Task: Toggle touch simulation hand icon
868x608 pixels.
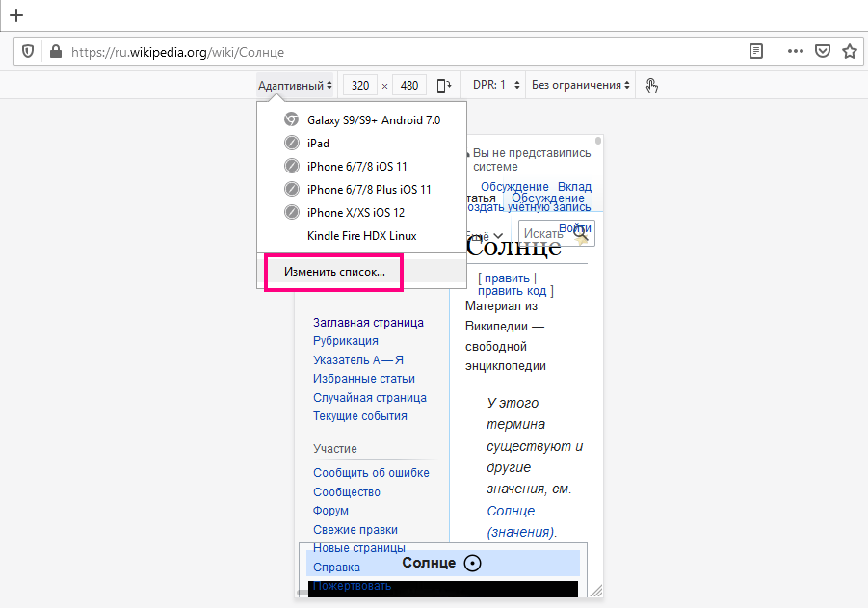Action: pos(651,86)
